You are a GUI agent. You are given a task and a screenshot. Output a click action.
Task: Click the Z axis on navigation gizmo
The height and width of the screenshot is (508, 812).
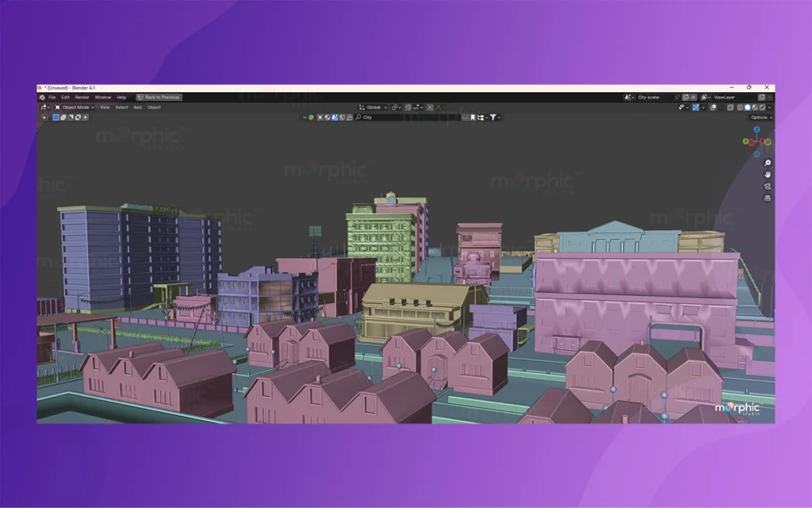coord(756,129)
